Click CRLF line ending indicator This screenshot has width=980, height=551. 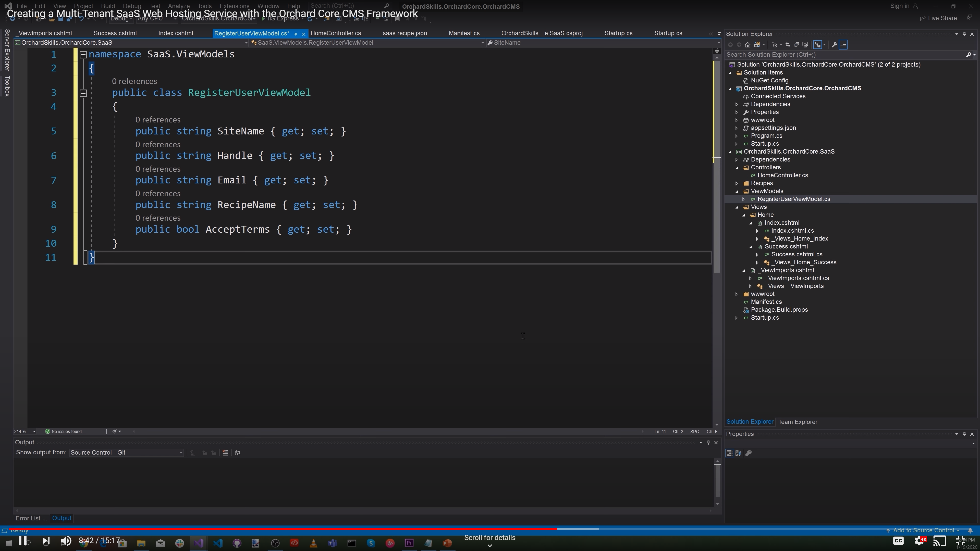(x=712, y=432)
